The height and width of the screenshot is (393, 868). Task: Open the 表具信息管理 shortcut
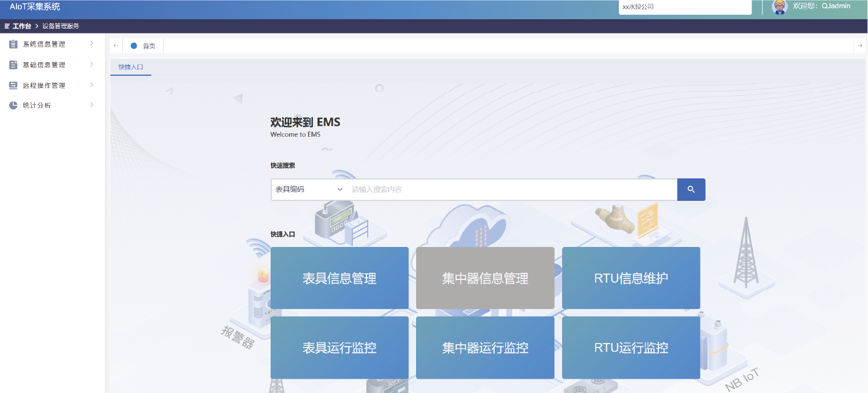pyautogui.click(x=339, y=278)
